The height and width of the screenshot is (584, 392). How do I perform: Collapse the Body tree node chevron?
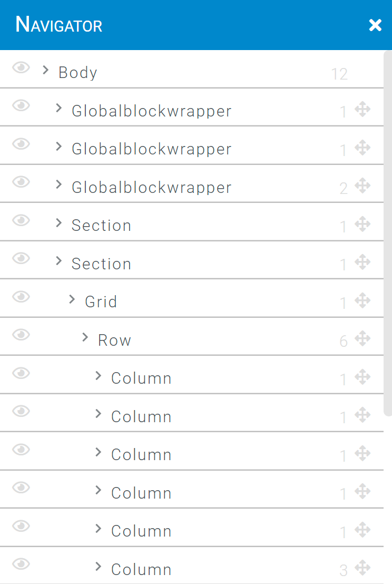45,70
